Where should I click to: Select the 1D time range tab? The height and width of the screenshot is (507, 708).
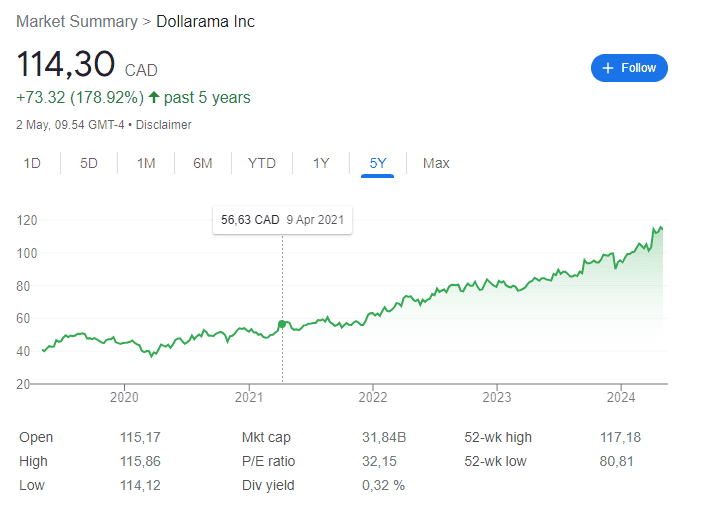(32, 163)
